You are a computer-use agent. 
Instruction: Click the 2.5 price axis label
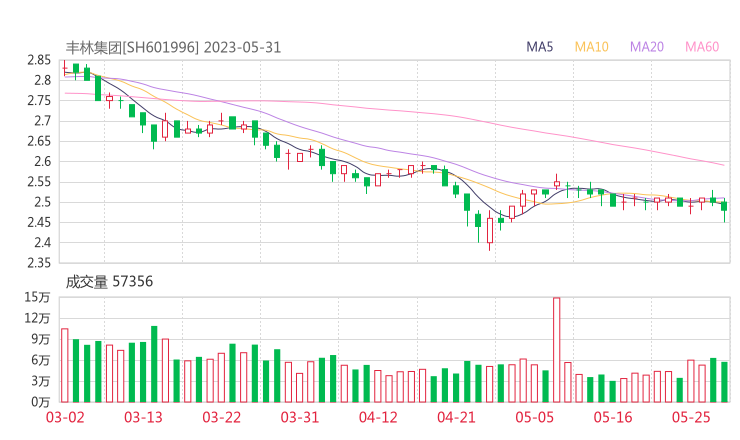tap(42, 202)
